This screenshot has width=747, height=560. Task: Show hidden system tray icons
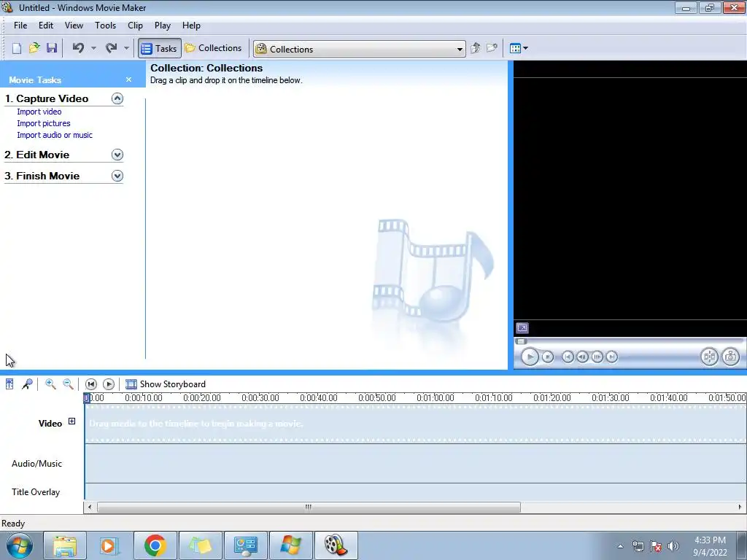point(620,546)
